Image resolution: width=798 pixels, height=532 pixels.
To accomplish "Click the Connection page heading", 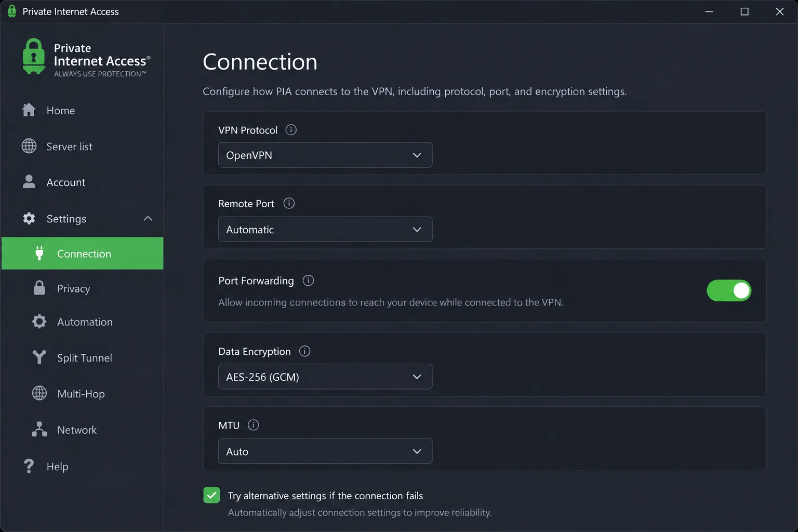I will (260, 62).
